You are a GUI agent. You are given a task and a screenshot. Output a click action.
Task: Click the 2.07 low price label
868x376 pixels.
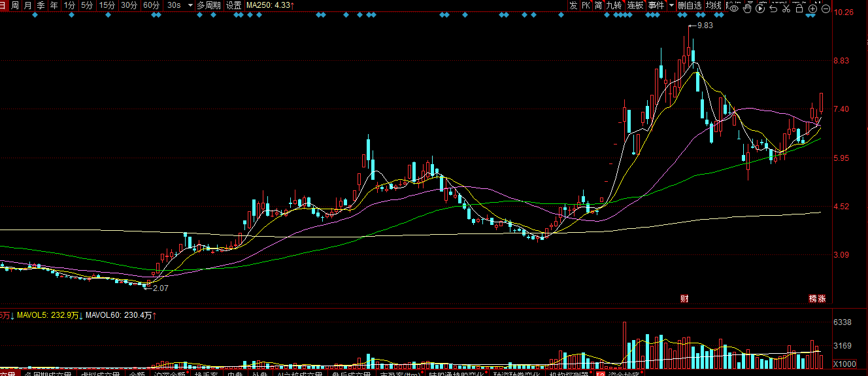tap(160, 288)
